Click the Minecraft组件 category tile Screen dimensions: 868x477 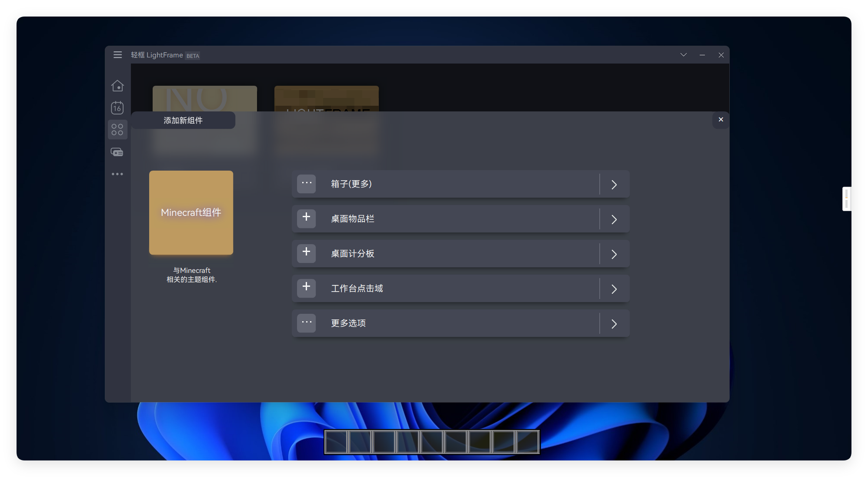pos(191,213)
